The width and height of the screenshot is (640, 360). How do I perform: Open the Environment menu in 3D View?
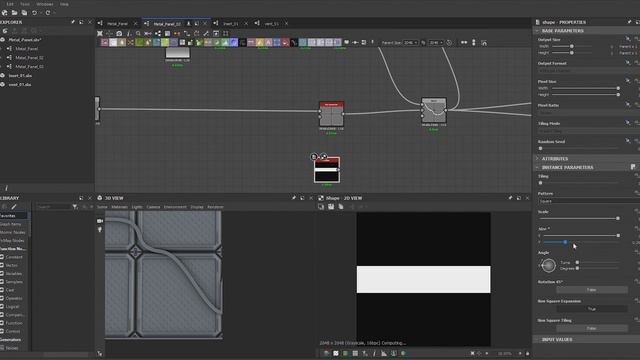(175, 207)
